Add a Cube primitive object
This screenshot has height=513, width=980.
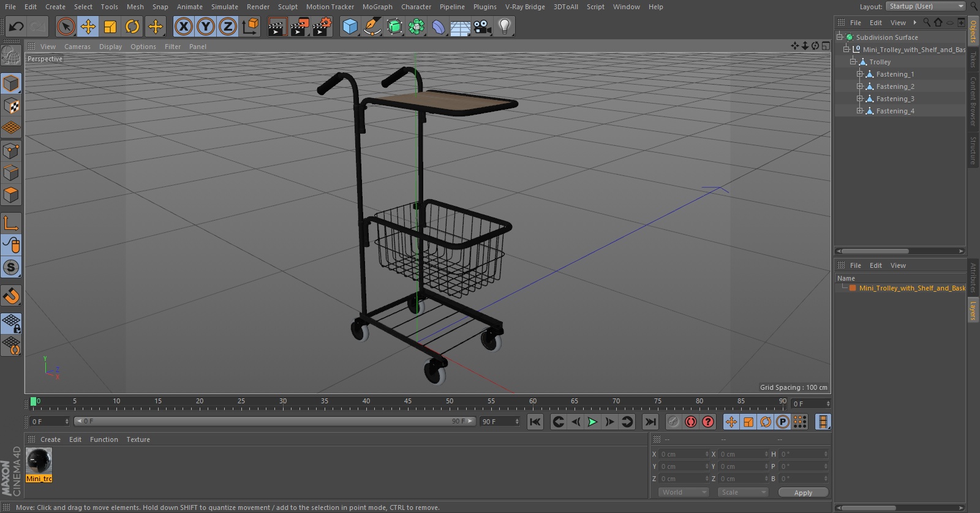pyautogui.click(x=350, y=26)
